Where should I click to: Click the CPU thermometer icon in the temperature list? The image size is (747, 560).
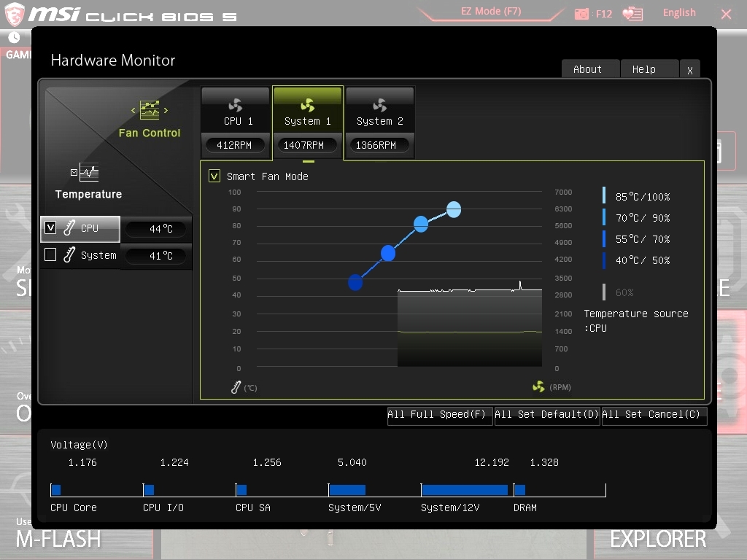(x=69, y=228)
